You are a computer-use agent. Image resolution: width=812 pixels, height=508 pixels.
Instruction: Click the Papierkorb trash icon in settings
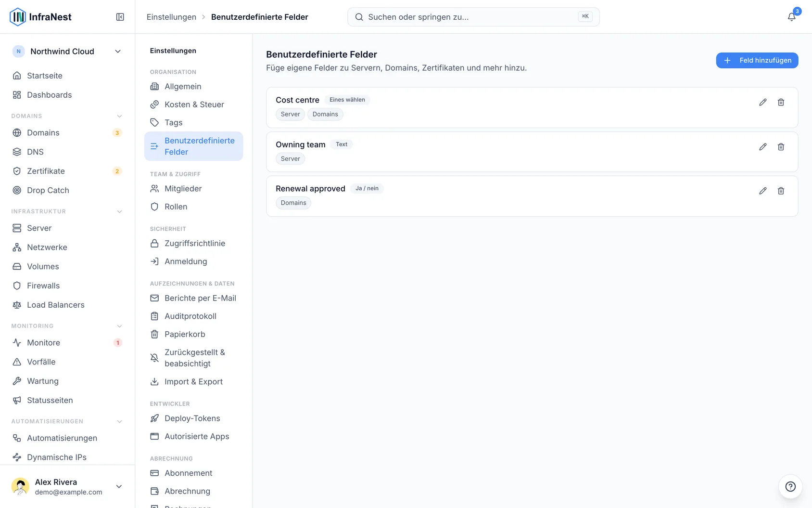(x=154, y=334)
